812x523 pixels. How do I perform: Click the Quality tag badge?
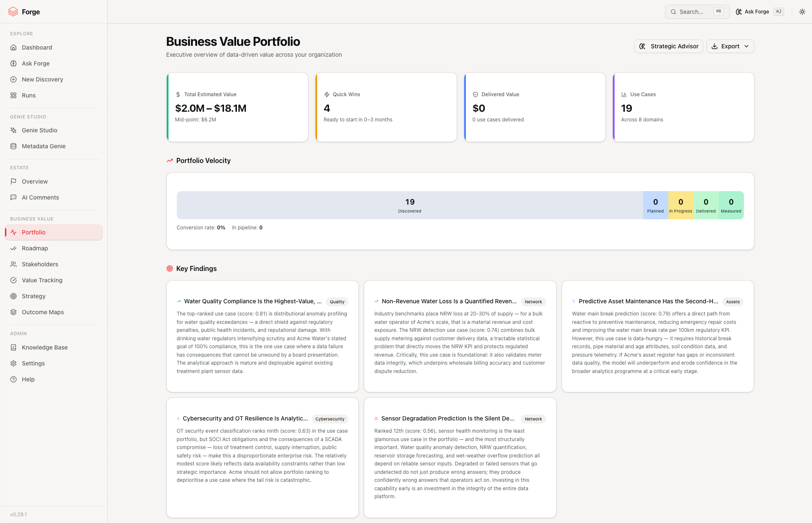[x=337, y=302]
